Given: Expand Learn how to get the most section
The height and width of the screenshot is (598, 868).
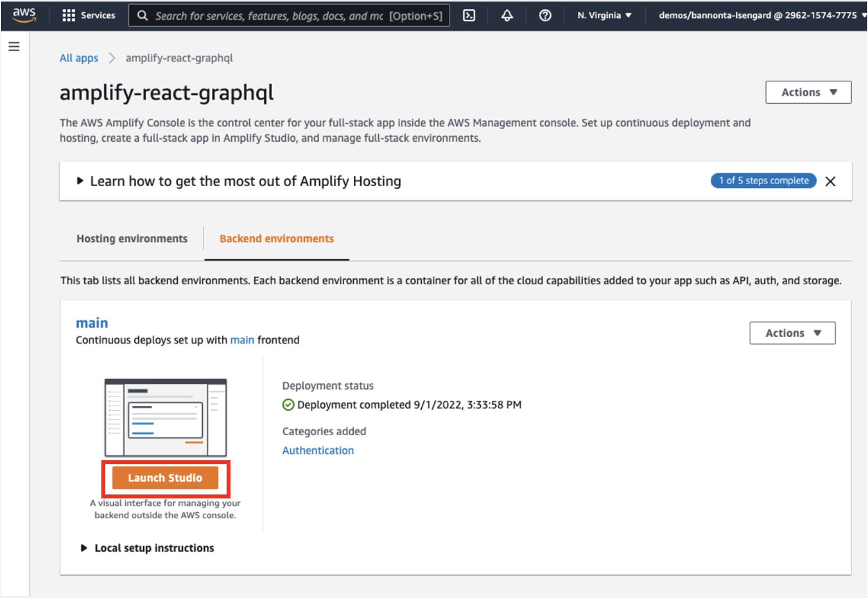Looking at the screenshot, I should tap(245, 181).
